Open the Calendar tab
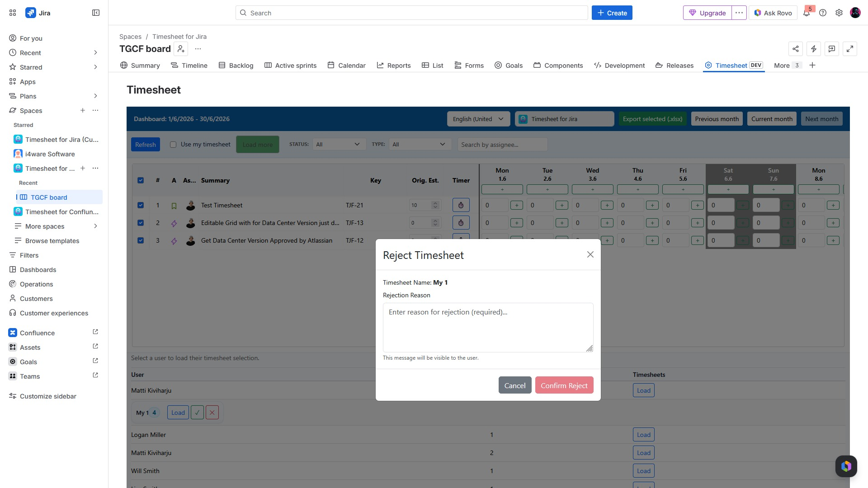Screen dimensions: 868x488 [x=346, y=66]
